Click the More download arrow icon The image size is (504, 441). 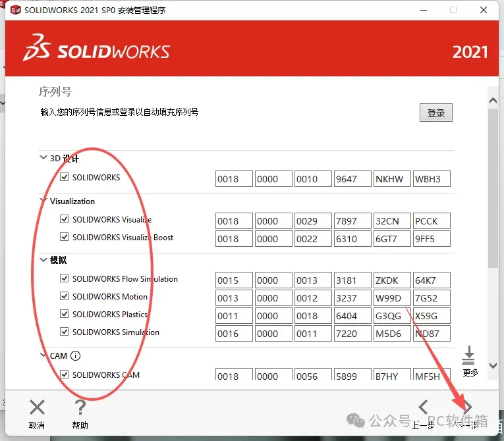pyautogui.click(x=468, y=355)
